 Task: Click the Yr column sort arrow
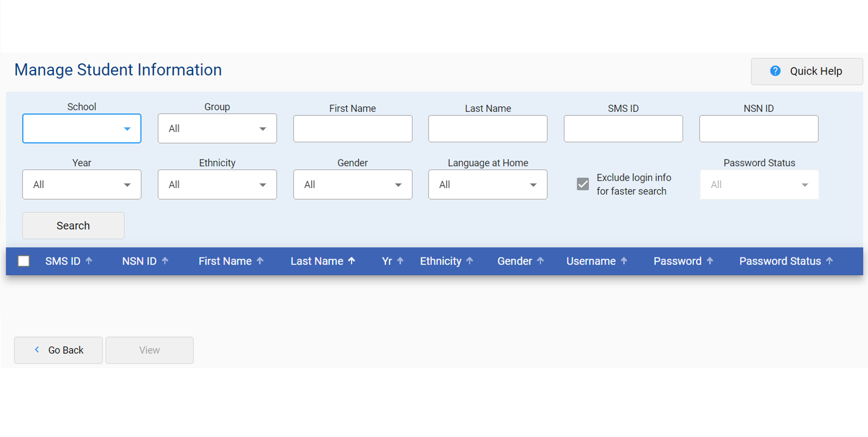(401, 261)
